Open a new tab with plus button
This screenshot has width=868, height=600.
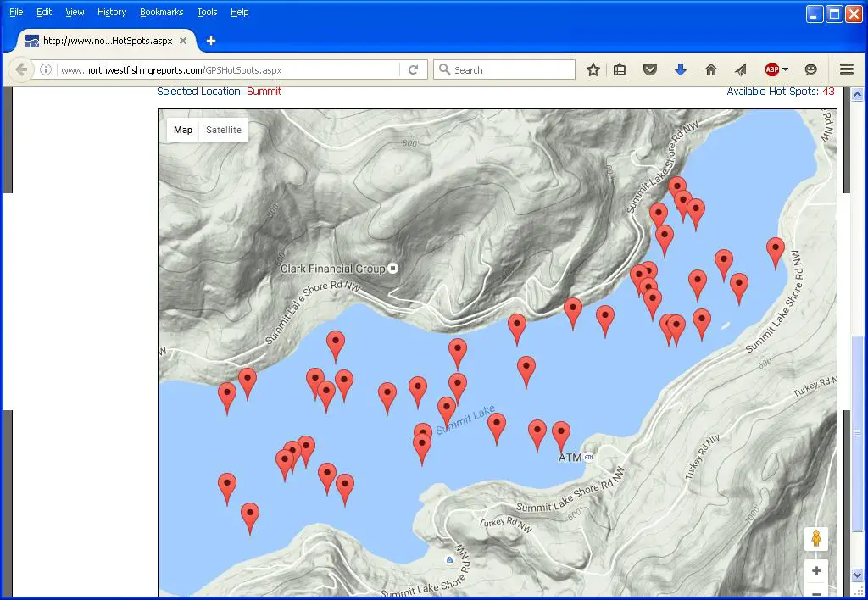point(211,41)
